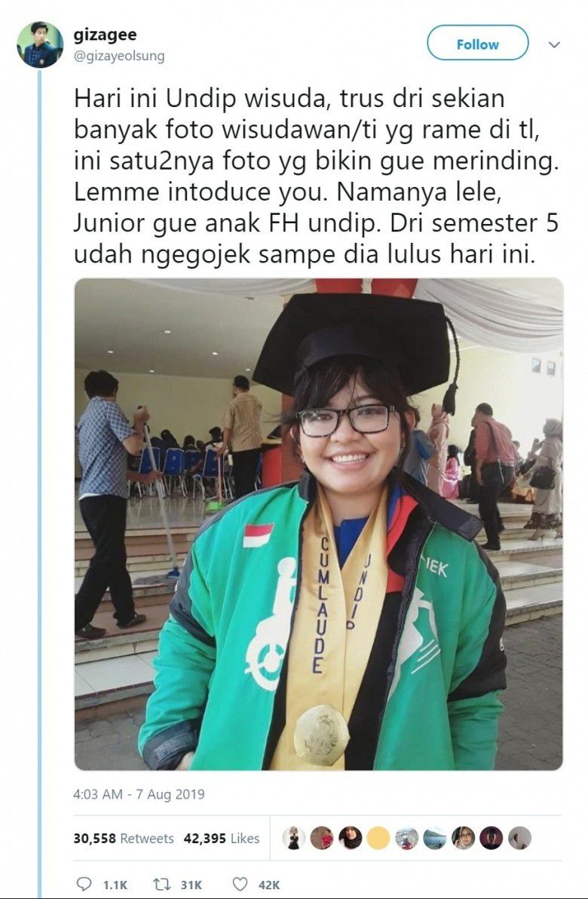Viewport: 588px width, 899px height.
Task: Click the first liker avatar
Action: 293,838
